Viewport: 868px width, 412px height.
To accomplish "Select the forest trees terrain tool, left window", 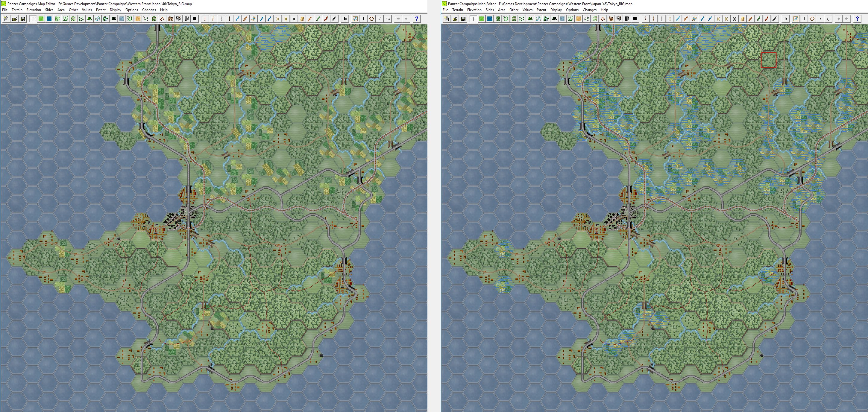I will 89,19.
